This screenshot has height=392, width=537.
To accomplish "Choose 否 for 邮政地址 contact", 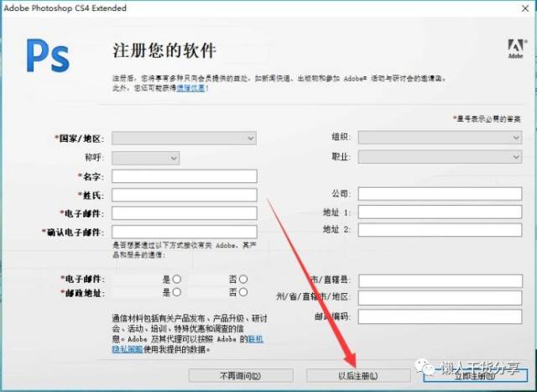I will [x=243, y=292].
